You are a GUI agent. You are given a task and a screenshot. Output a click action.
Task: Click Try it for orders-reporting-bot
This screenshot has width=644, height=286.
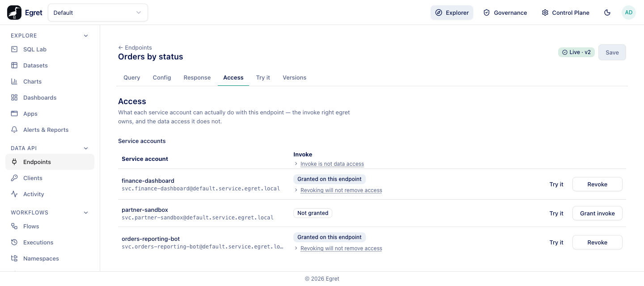pos(556,242)
